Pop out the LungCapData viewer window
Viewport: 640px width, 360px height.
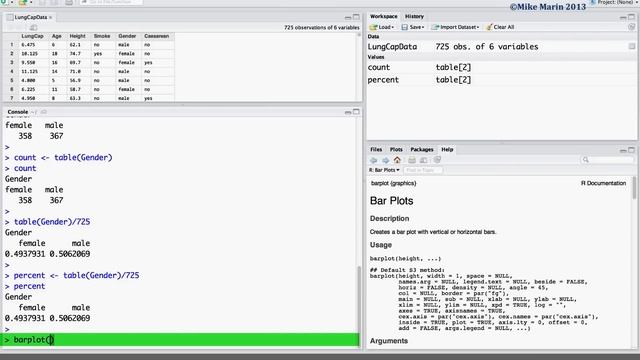point(33,27)
